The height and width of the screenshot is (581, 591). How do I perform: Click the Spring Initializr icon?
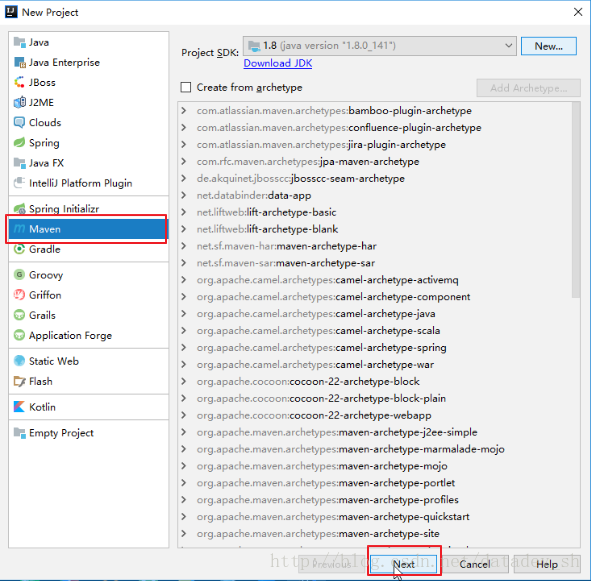19,208
